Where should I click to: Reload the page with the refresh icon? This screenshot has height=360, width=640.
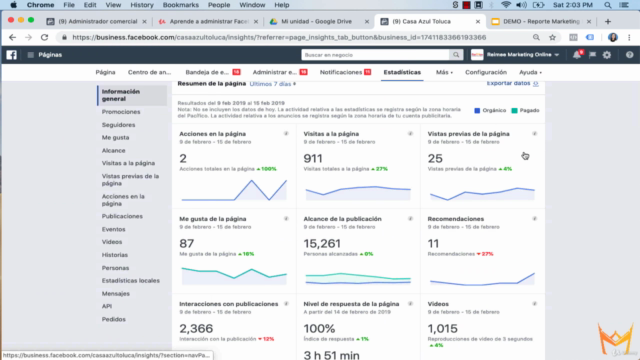click(44, 38)
